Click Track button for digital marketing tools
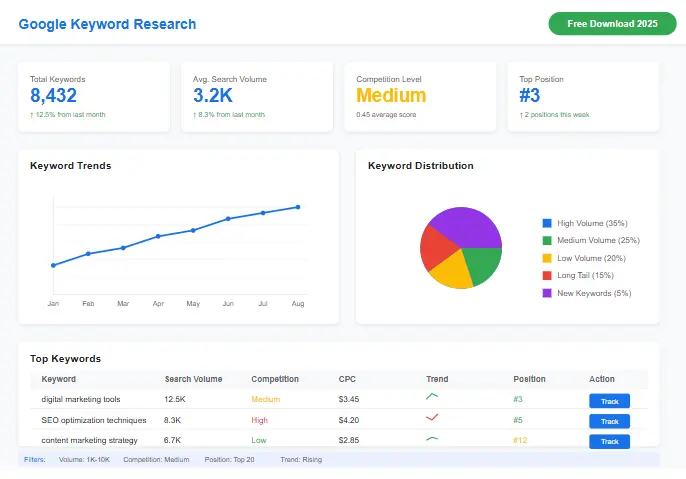The image size is (686, 479). pyautogui.click(x=609, y=400)
